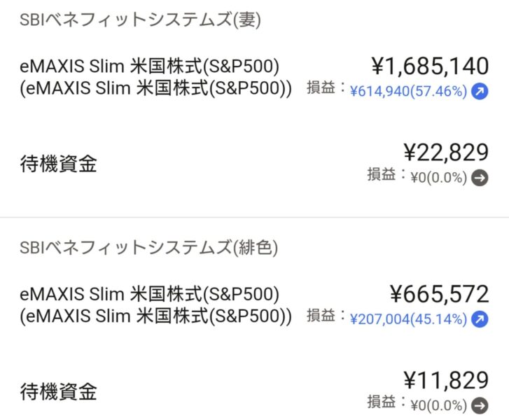Tap the ¥1,685,140 valuation amount
The width and height of the screenshot is (509, 420).
[429, 66]
